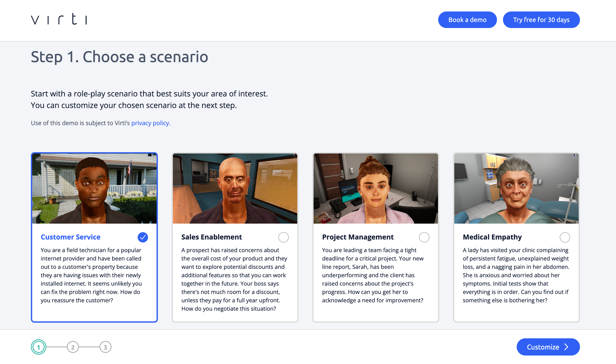Jump to step 3 circle

(x=105, y=347)
